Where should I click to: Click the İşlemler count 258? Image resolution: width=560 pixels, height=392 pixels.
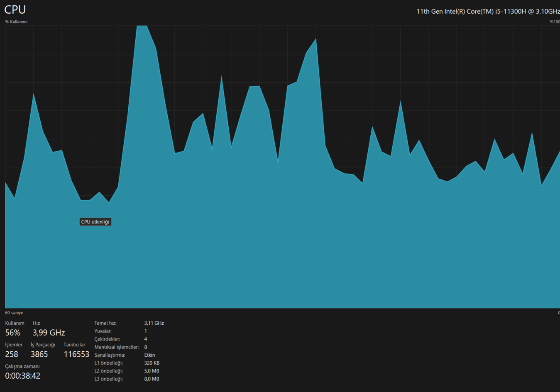click(12, 354)
